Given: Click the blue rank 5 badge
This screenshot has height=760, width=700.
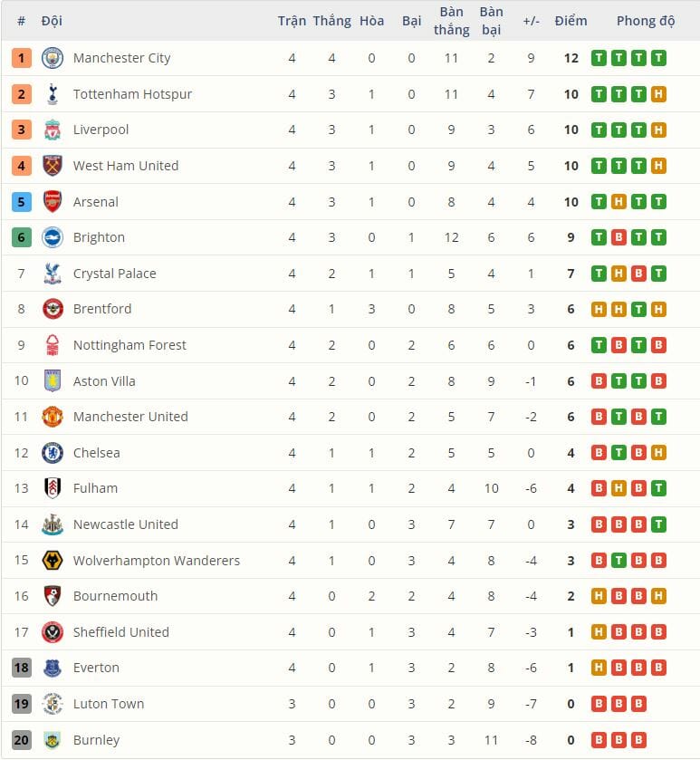Looking at the screenshot, I should pyautogui.click(x=22, y=202).
